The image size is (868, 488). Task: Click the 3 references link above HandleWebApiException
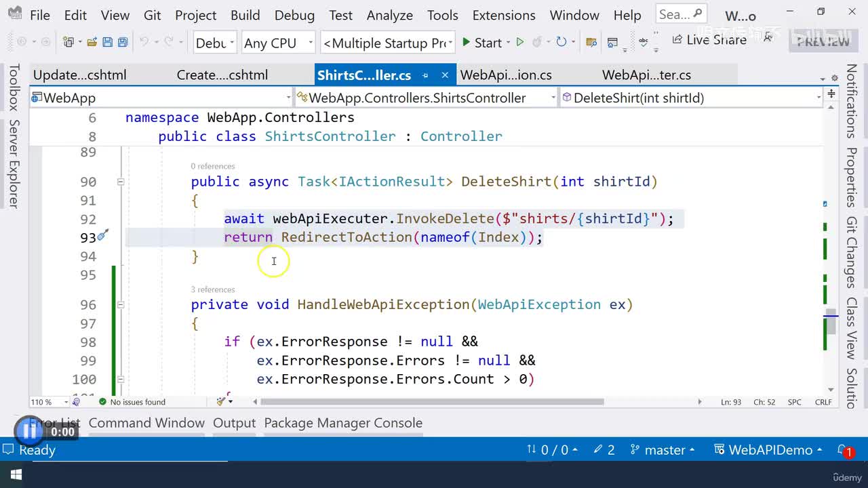point(213,289)
